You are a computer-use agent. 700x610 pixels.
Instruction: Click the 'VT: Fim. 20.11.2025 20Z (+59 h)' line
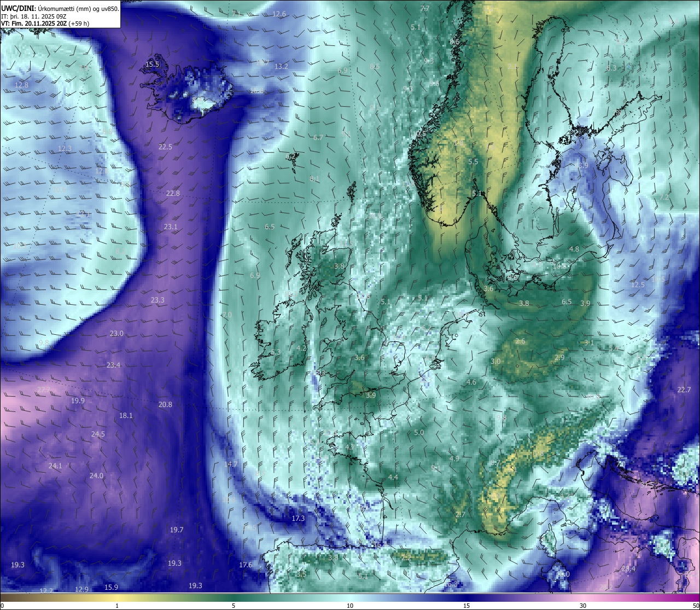coord(45,24)
